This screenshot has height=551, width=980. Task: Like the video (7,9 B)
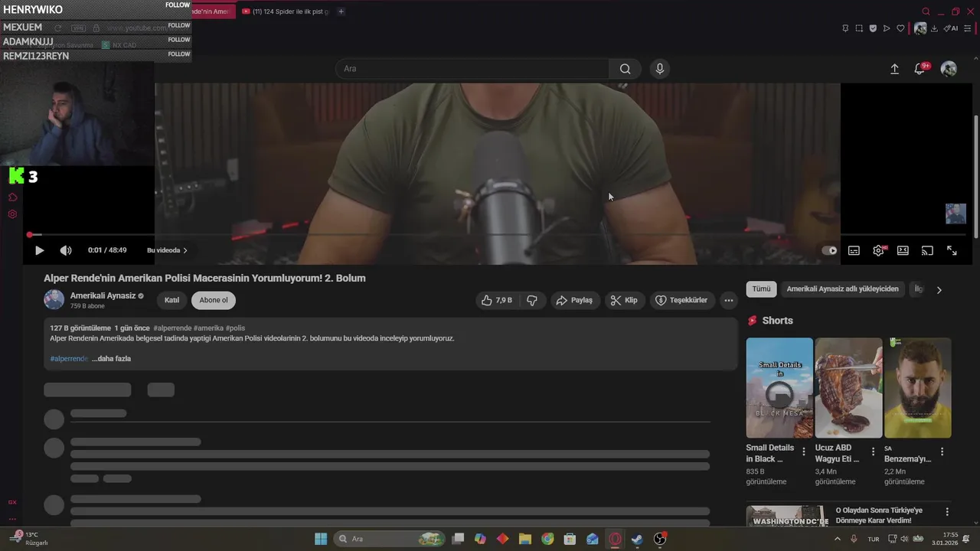(496, 300)
